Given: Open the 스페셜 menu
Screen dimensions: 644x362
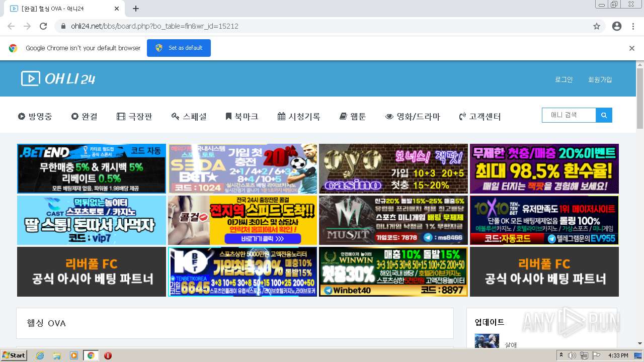Looking at the screenshot, I should click(189, 116).
